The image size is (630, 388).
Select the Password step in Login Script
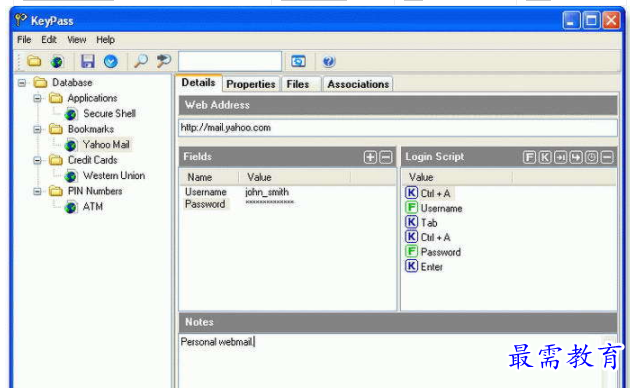434,252
